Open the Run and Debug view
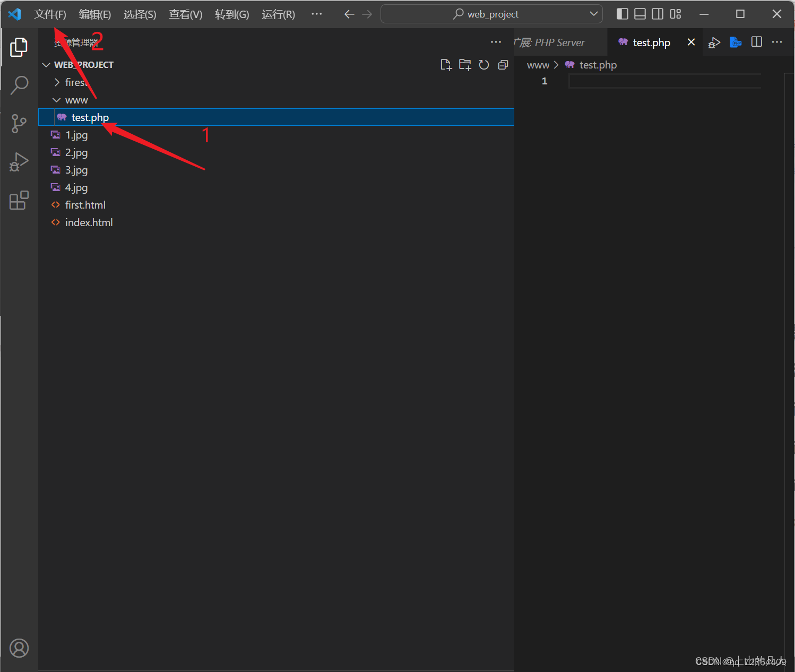The image size is (795, 672). [x=19, y=162]
